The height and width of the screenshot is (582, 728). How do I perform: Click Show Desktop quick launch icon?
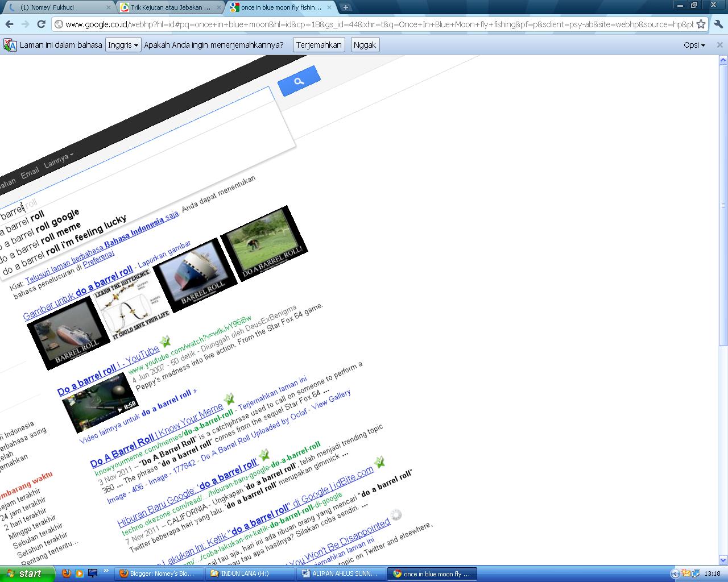tap(93, 573)
